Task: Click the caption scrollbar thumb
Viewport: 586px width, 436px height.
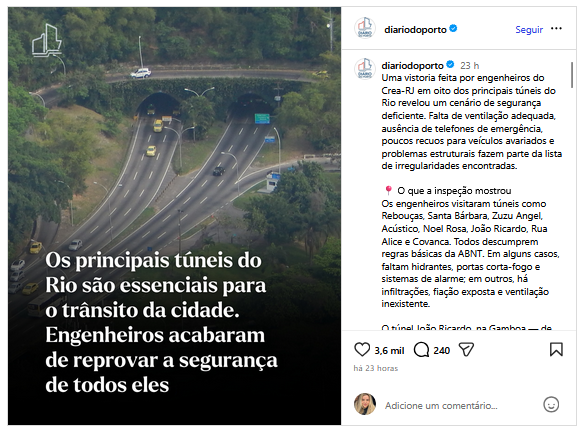Action: [x=572, y=75]
